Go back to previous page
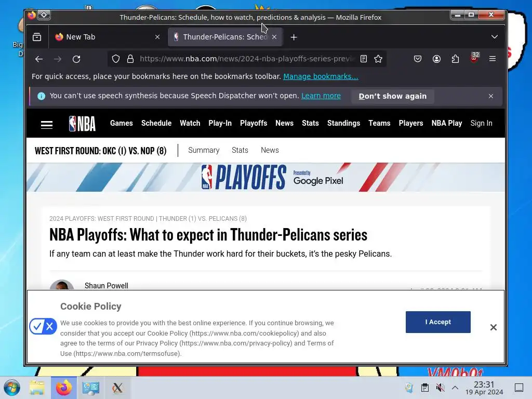The image size is (532, 399). [39, 59]
